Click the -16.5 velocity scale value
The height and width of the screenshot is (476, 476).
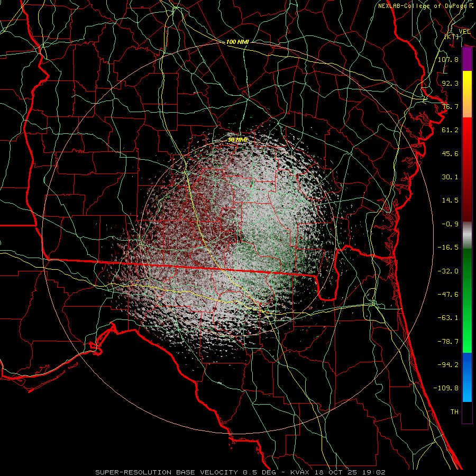click(x=448, y=248)
